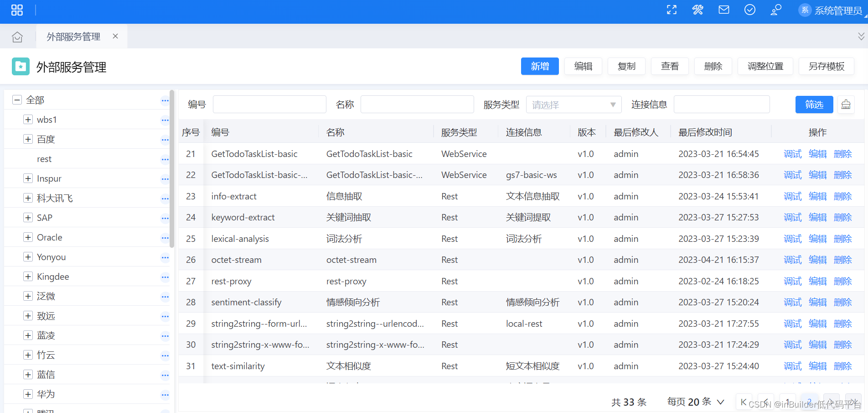Open more options for 科大讯飞 node
868x413 pixels.
[x=165, y=199]
